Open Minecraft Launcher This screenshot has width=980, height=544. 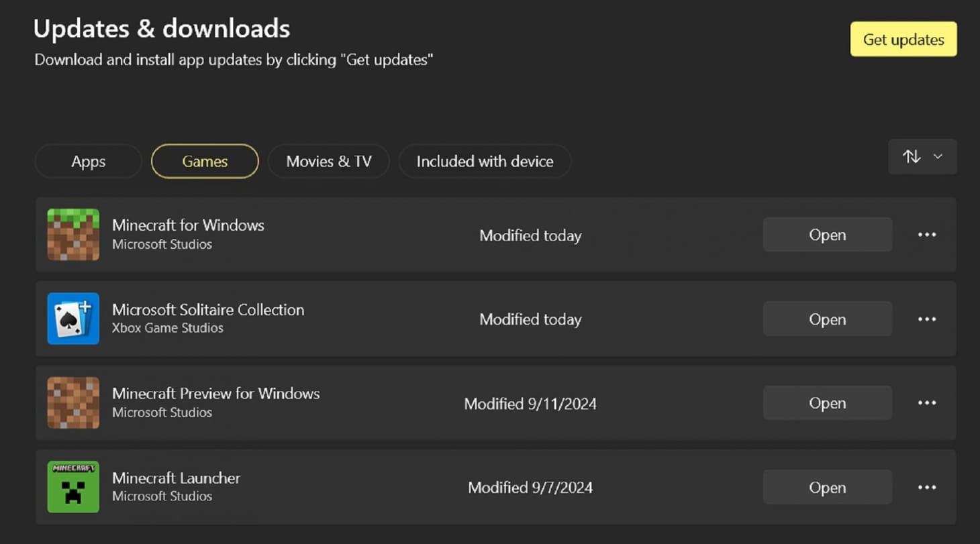[827, 487]
